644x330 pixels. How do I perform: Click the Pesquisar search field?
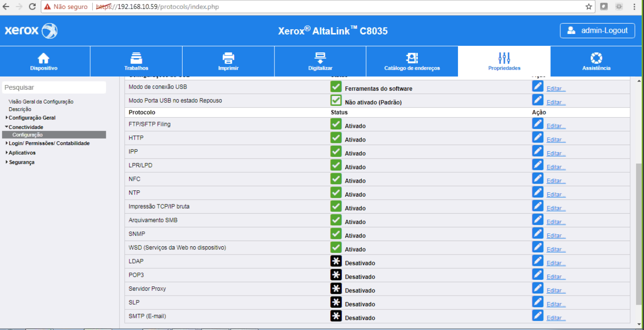click(x=54, y=88)
